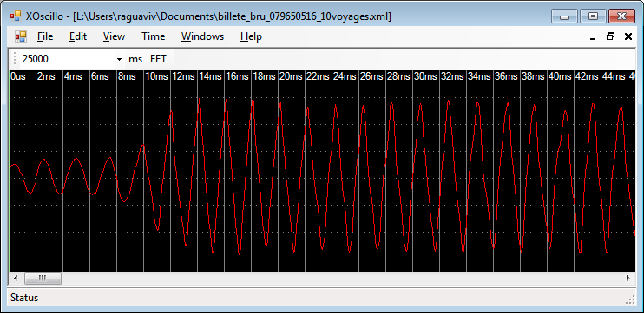Viewport: 644px width, 315px height.
Task: Open the Time menu
Action: [154, 36]
